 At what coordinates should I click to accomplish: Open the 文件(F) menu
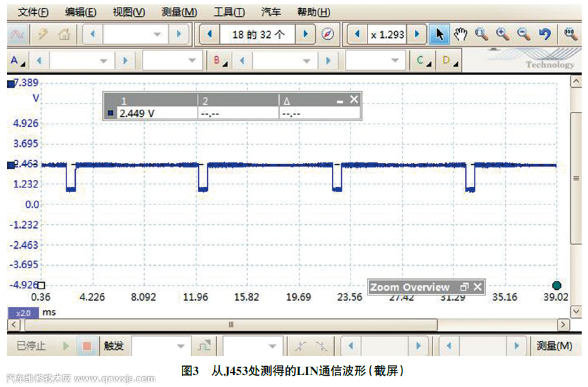pos(33,12)
